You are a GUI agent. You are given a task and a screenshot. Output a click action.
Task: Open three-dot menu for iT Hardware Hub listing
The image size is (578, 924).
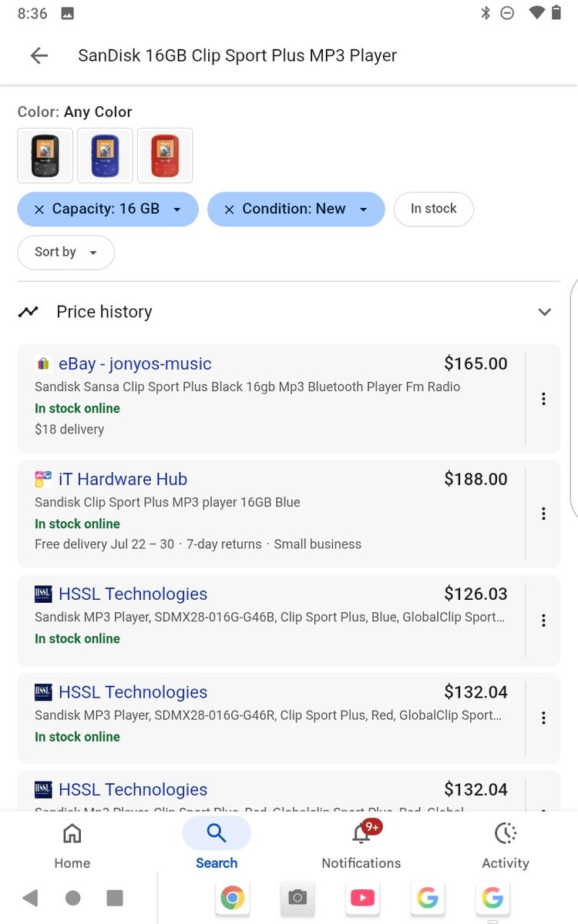click(543, 514)
